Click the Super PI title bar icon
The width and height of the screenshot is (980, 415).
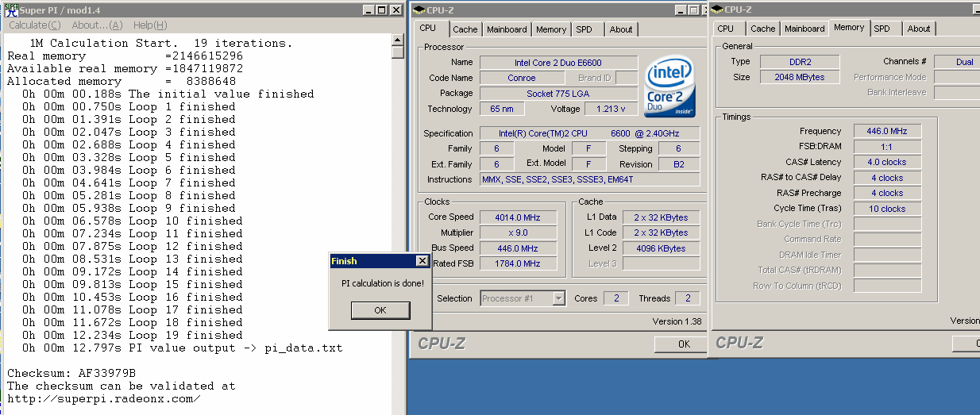[10, 10]
